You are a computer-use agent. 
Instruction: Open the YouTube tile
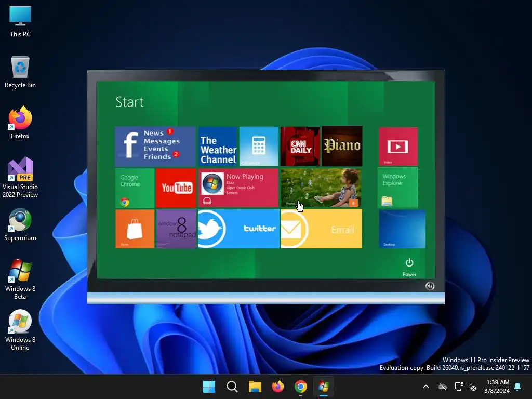pos(176,188)
